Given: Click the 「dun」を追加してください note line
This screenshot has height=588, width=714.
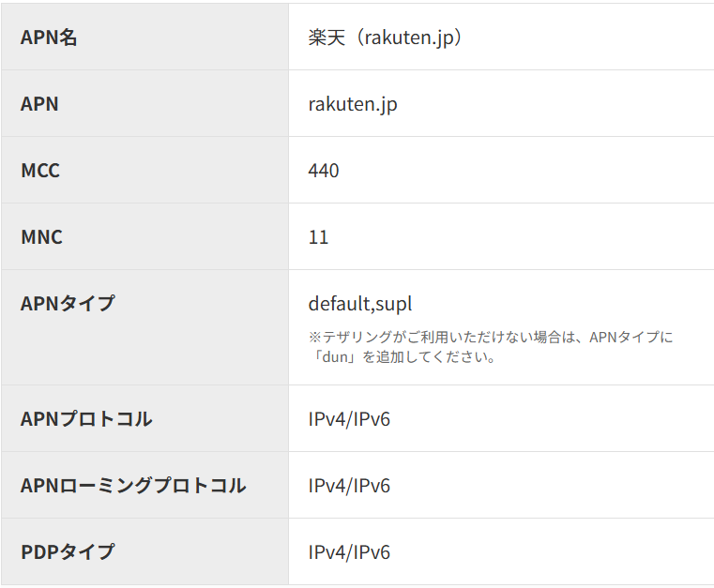Looking at the screenshot, I should click(x=403, y=356).
